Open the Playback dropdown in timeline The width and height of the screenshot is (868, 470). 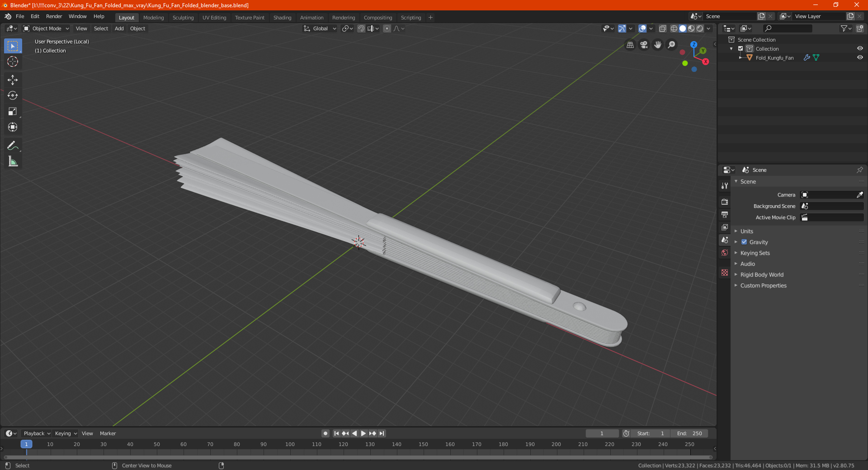pyautogui.click(x=37, y=433)
